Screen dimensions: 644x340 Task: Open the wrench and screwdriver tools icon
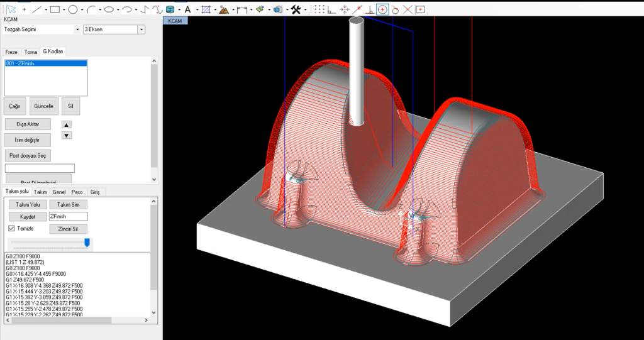click(x=296, y=9)
